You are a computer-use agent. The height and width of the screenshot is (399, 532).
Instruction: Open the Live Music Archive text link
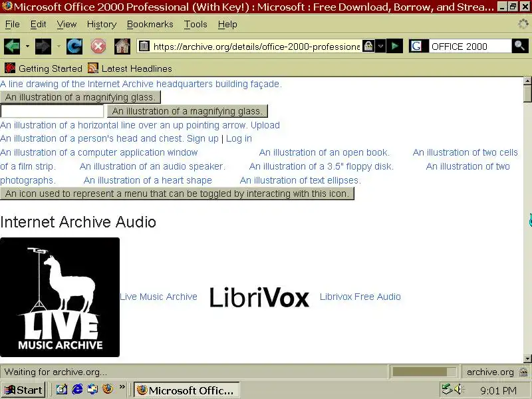(x=158, y=297)
